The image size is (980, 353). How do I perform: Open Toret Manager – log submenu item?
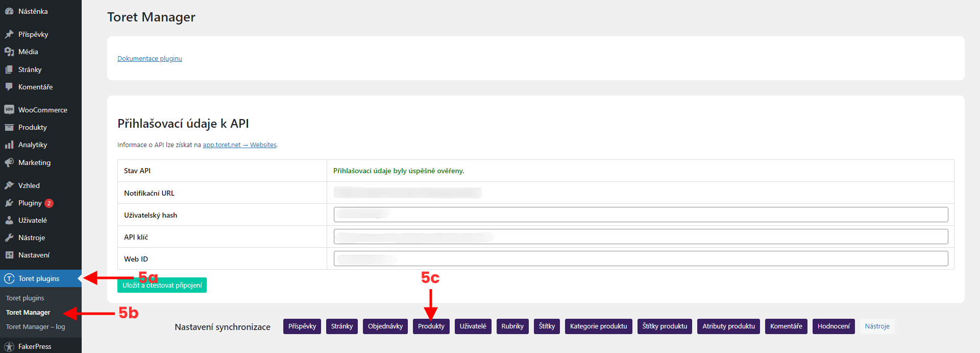(x=36, y=326)
